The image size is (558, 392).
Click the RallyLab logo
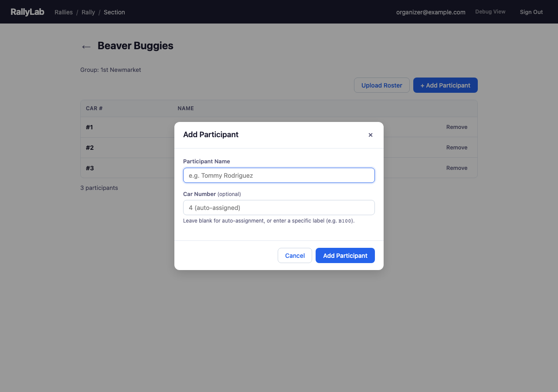(27, 12)
